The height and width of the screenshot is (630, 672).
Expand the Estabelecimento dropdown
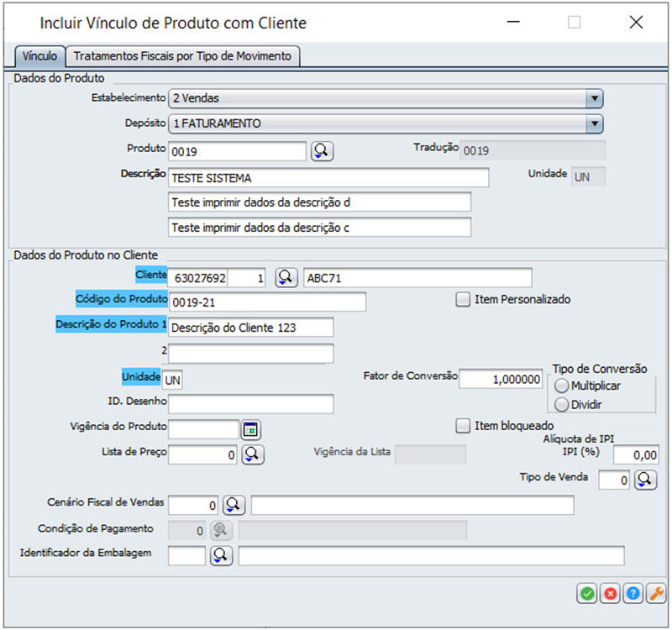point(595,98)
